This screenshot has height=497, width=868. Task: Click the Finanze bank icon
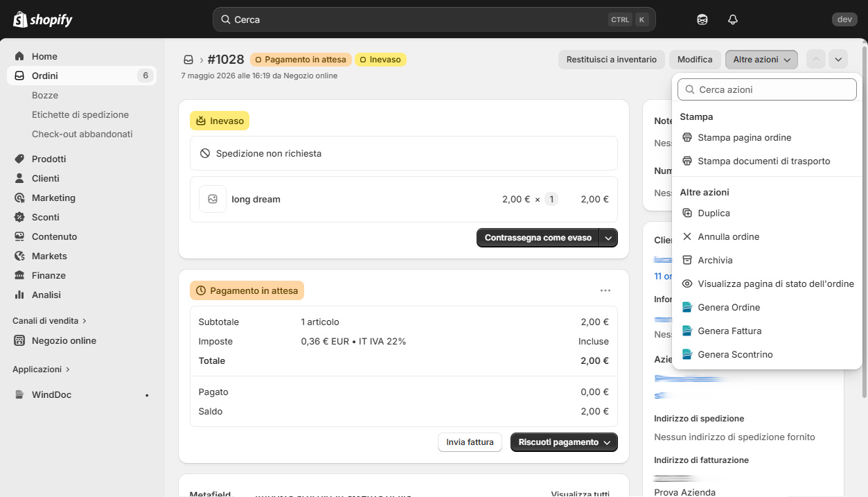coord(19,275)
